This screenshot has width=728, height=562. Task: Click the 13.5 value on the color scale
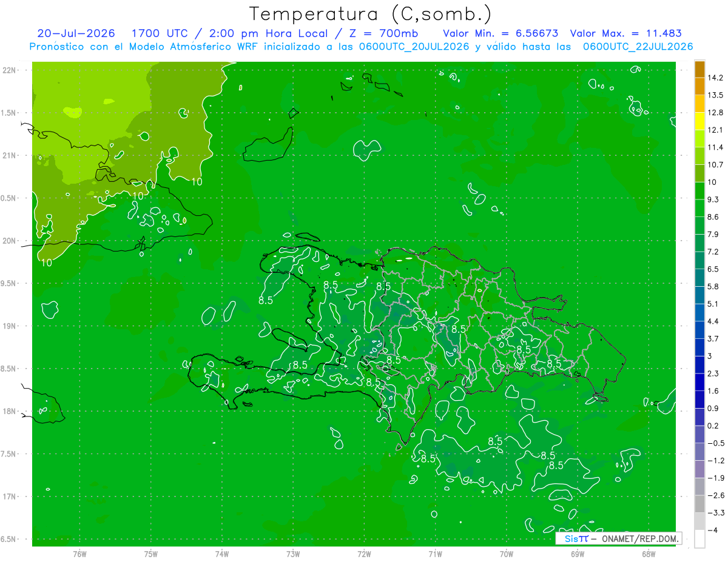coord(715,95)
